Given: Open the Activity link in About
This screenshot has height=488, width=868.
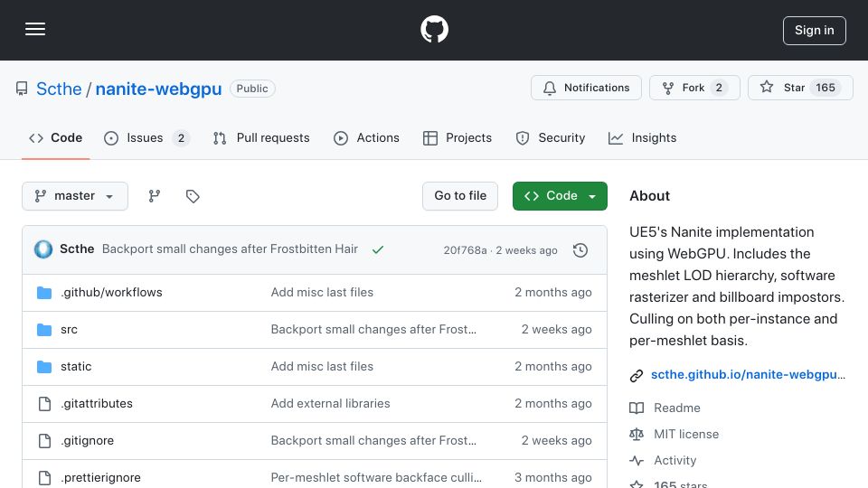Looking at the screenshot, I should point(675,460).
